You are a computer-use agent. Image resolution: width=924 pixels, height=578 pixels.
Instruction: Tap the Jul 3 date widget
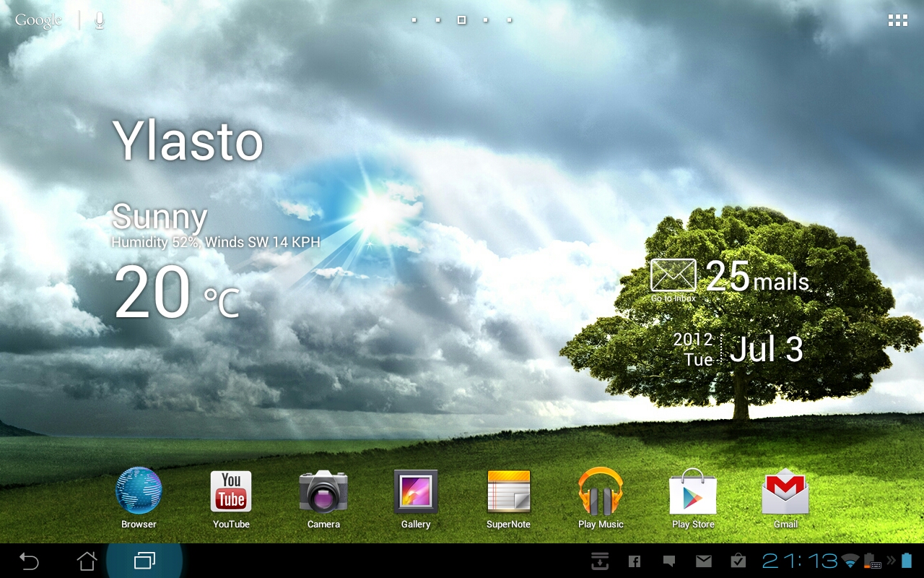coord(766,349)
